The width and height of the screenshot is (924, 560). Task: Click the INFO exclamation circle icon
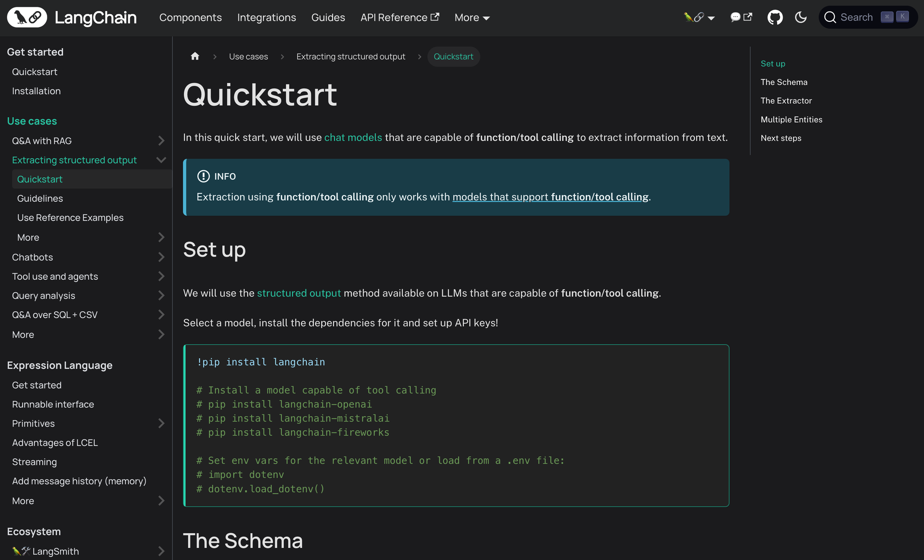[203, 176]
